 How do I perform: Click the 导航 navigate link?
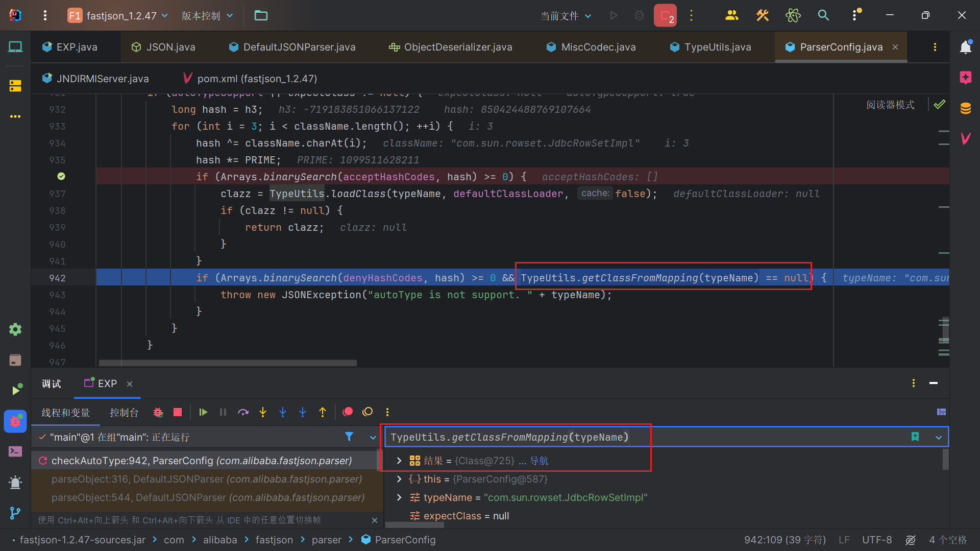(x=539, y=461)
